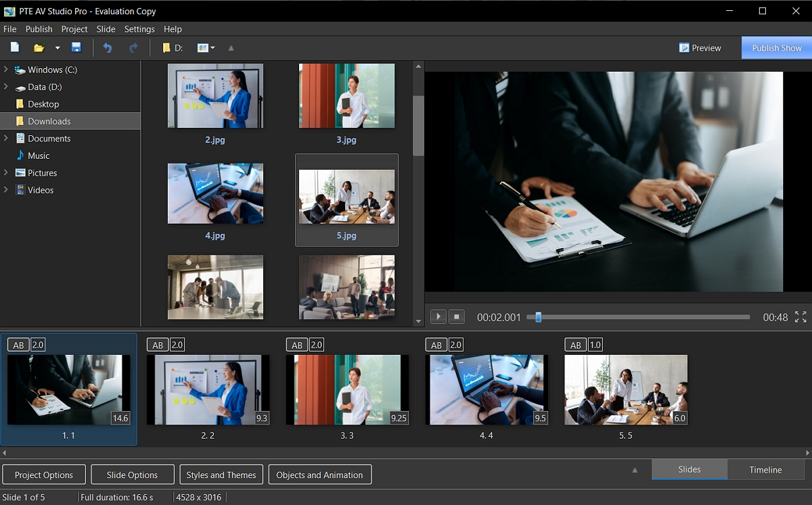This screenshot has height=505, width=812.
Task: Expand the Documents folder node
Action: (6, 138)
